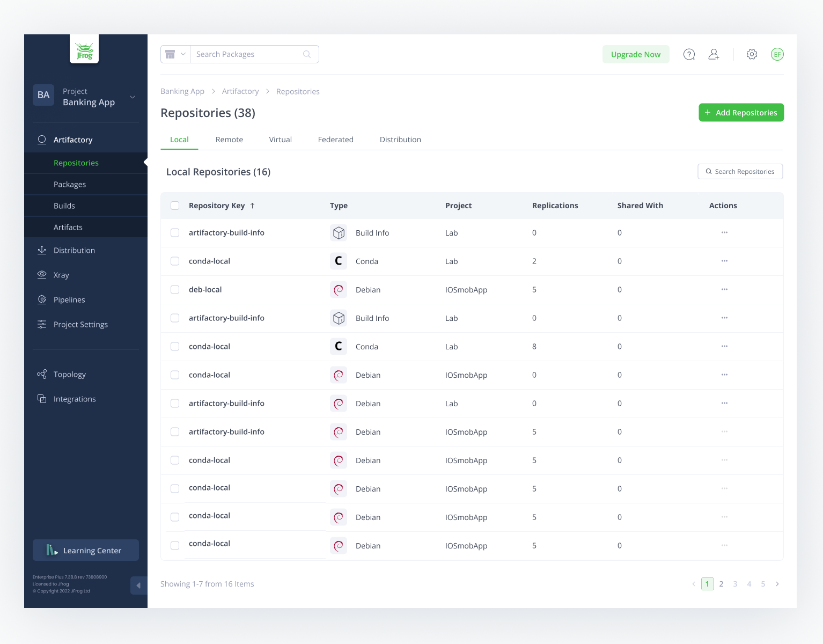823x644 pixels.
Task: Click the Search Repositories field
Action: (740, 171)
